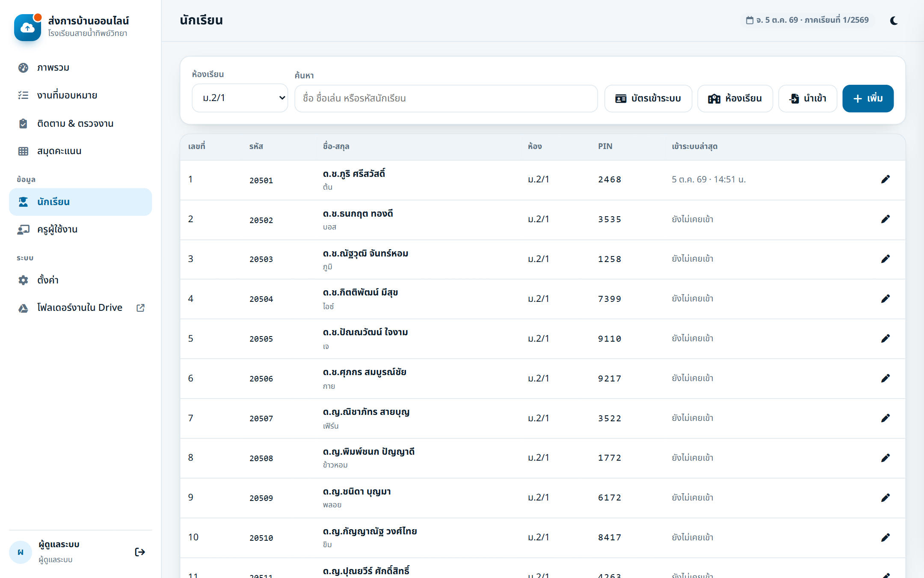Screen dimensions: 924x578
Task: Open the ห้องเรียน class dropdown
Action: pyautogui.click(x=240, y=98)
